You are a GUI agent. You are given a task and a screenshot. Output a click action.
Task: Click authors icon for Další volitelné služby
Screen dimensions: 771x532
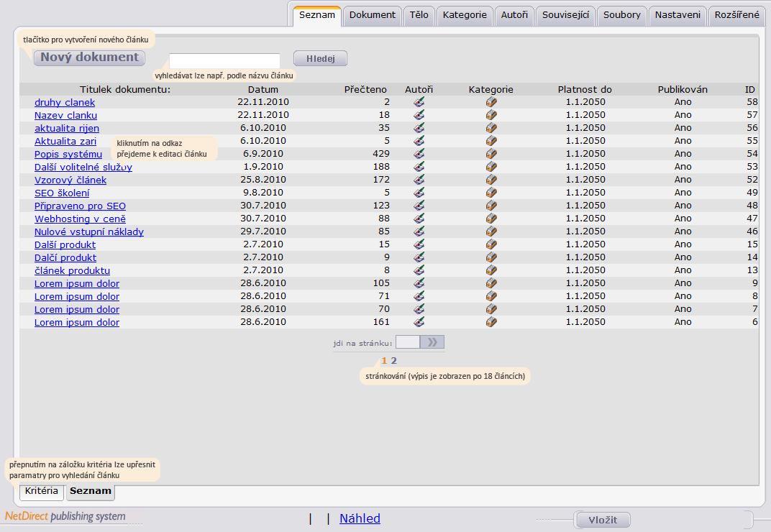(419, 166)
